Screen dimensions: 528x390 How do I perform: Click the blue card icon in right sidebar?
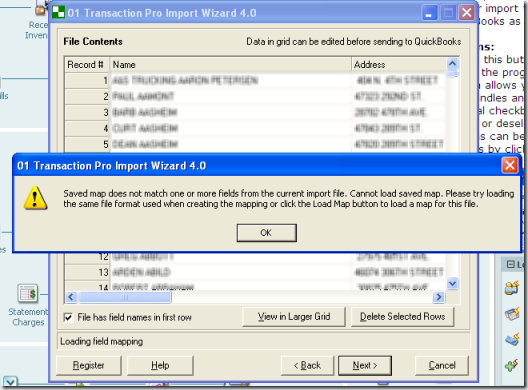[x=512, y=339]
